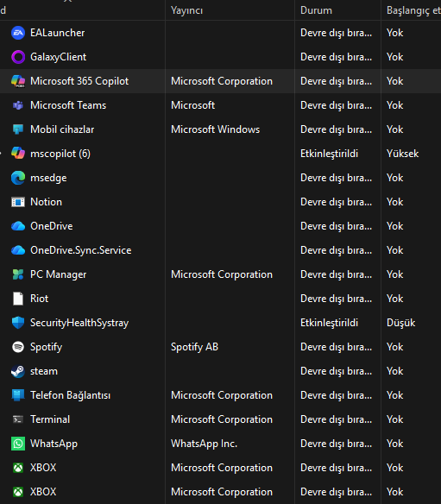Image resolution: width=441 pixels, height=504 pixels.
Task: Click the Terminal app icon
Action: pyautogui.click(x=18, y=419)
